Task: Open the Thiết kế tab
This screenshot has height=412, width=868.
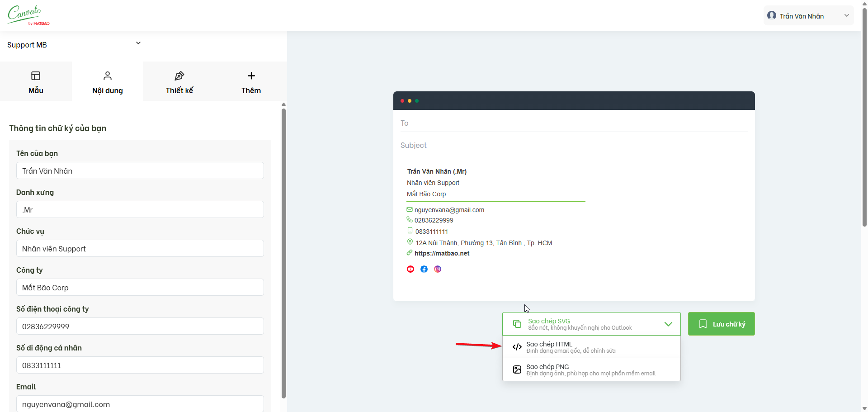Action: pyautogui.click(x=179, y=82)
